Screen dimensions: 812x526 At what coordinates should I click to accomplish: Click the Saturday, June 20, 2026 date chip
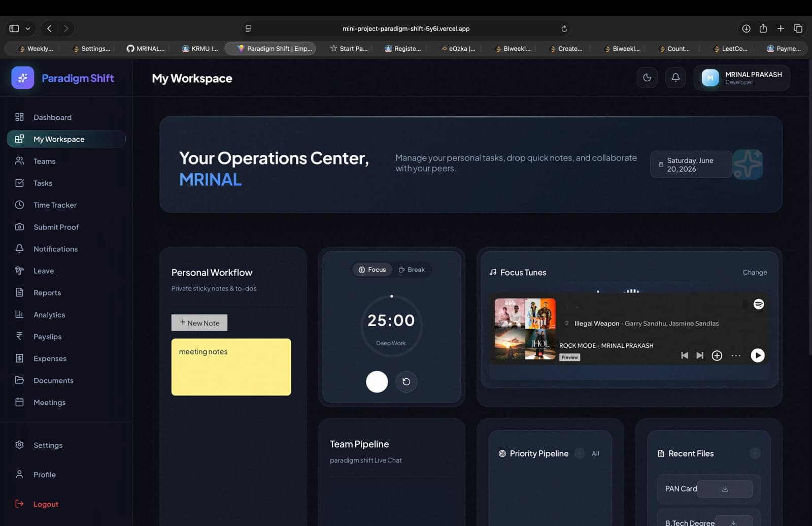click(691, 165)
